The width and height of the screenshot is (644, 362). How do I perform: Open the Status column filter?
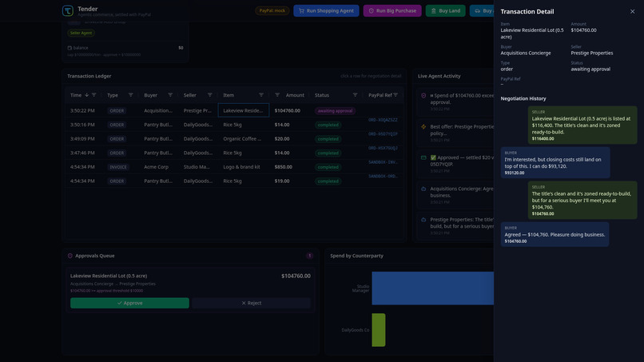coord(356,95)
